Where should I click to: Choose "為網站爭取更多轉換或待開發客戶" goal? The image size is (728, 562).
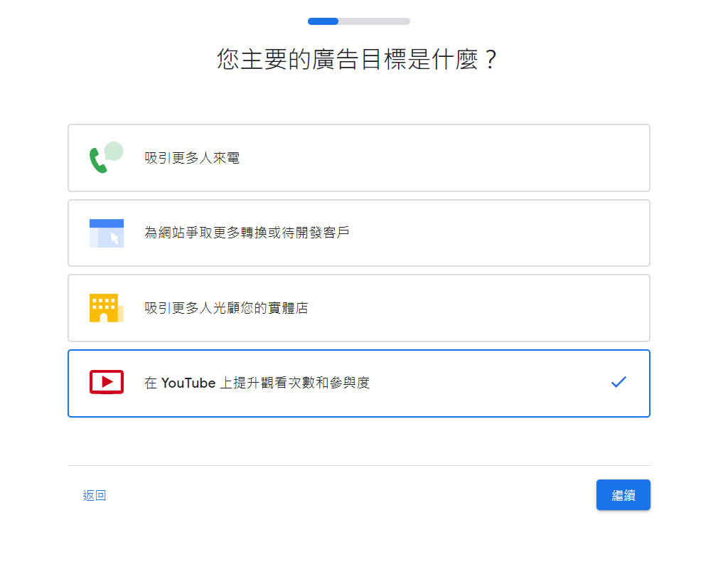coord(247,233)
